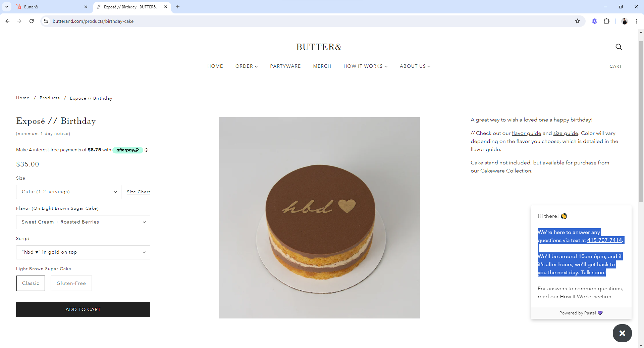The height and width of the screenshot is (348, 644).
Task: Open the Size dropdown showing Cutie
Action: click(69, 192)
